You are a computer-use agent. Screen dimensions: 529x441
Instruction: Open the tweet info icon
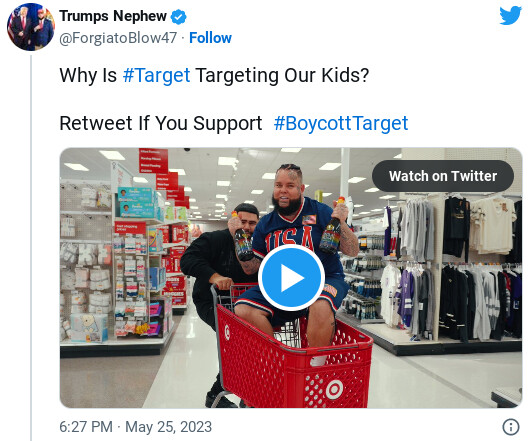(511, 427)
